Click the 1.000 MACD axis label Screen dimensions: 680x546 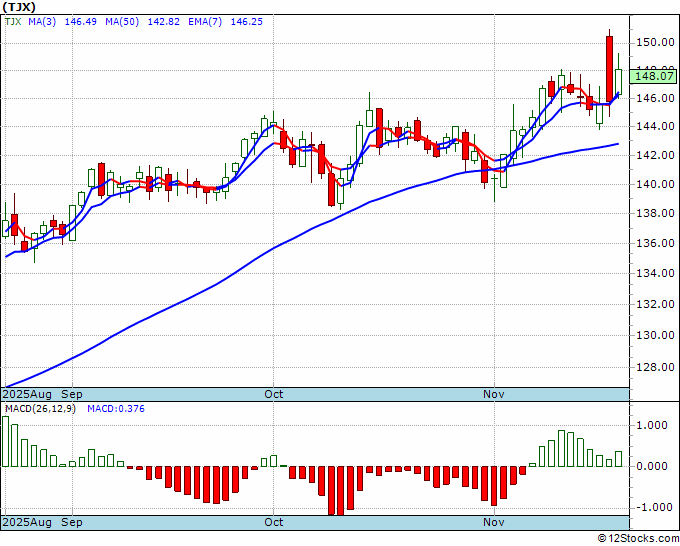click(652, 425)
